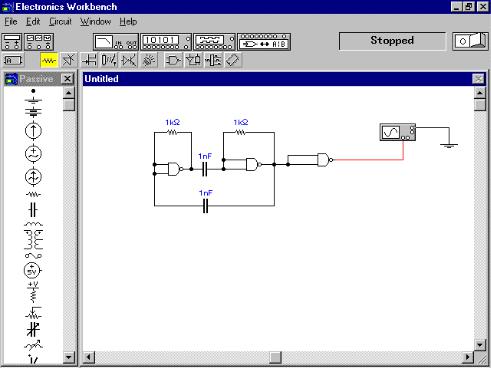Open the sequential (flip-flop) parts bin

point(213,61)
